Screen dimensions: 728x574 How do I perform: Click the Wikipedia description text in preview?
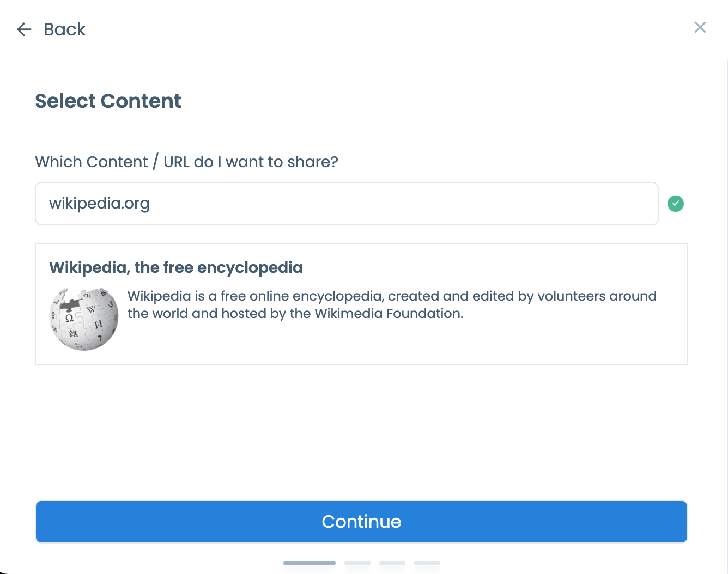coord(392,305)
